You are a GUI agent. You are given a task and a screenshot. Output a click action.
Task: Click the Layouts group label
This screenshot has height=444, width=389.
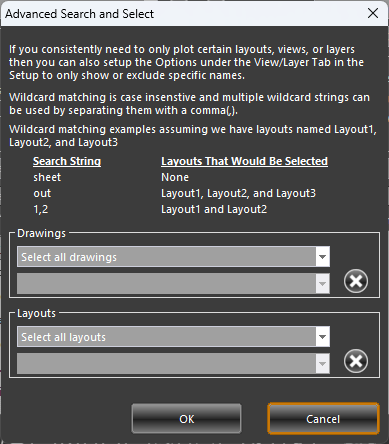tap(36, 313)
